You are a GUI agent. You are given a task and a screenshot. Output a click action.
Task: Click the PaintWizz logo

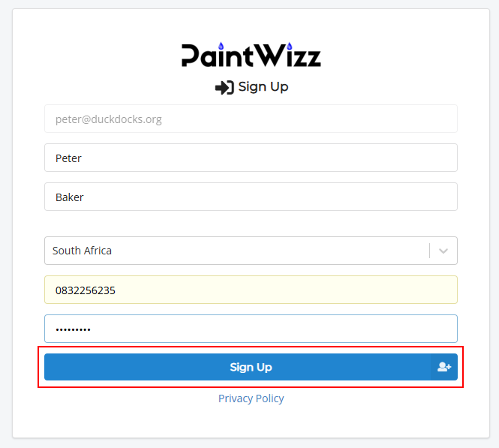(251, 55)
